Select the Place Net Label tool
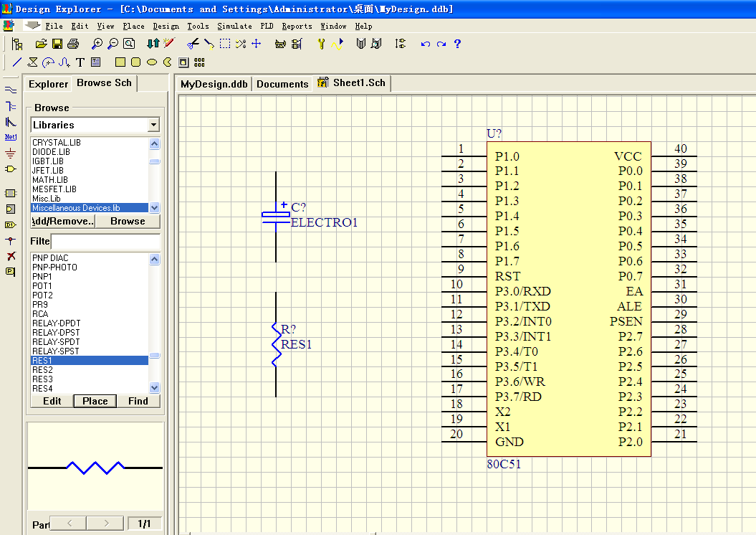The image size is (756, 535). [x=10, y=136]
